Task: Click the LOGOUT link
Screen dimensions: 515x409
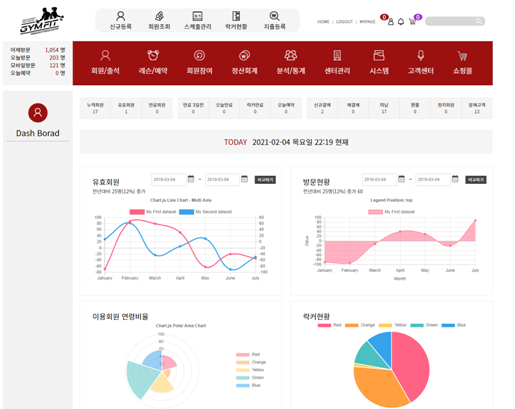Action: (344, 22)
